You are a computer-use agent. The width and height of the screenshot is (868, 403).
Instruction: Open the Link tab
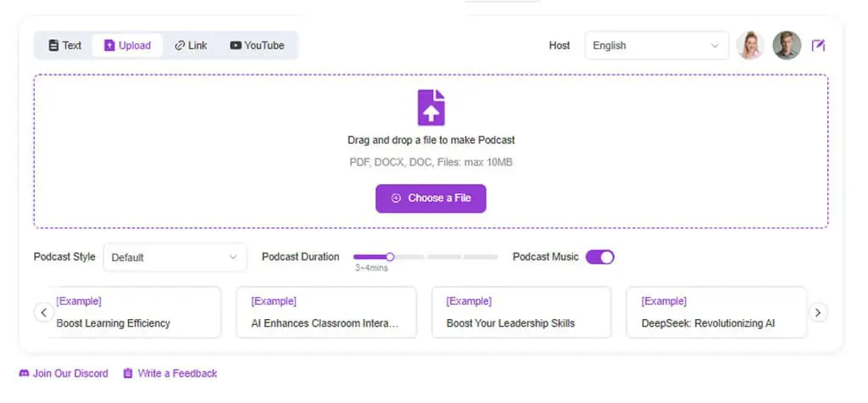point(191,46)
